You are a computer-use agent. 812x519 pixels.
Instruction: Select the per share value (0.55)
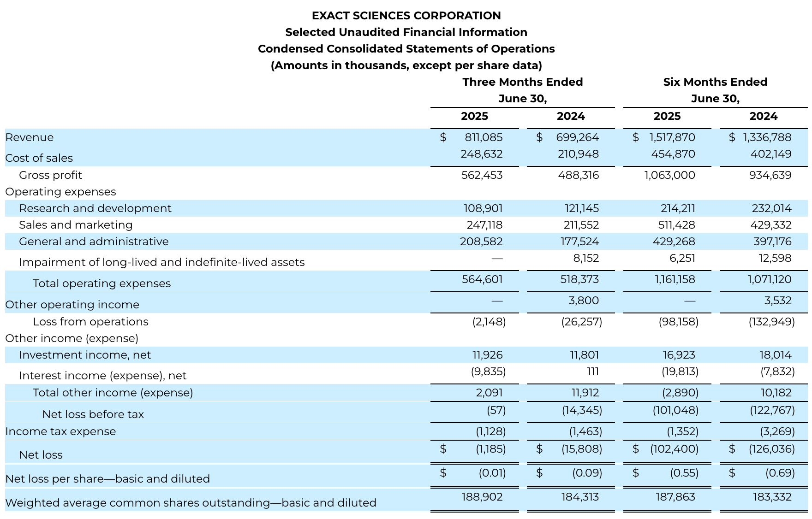[684, 473]
